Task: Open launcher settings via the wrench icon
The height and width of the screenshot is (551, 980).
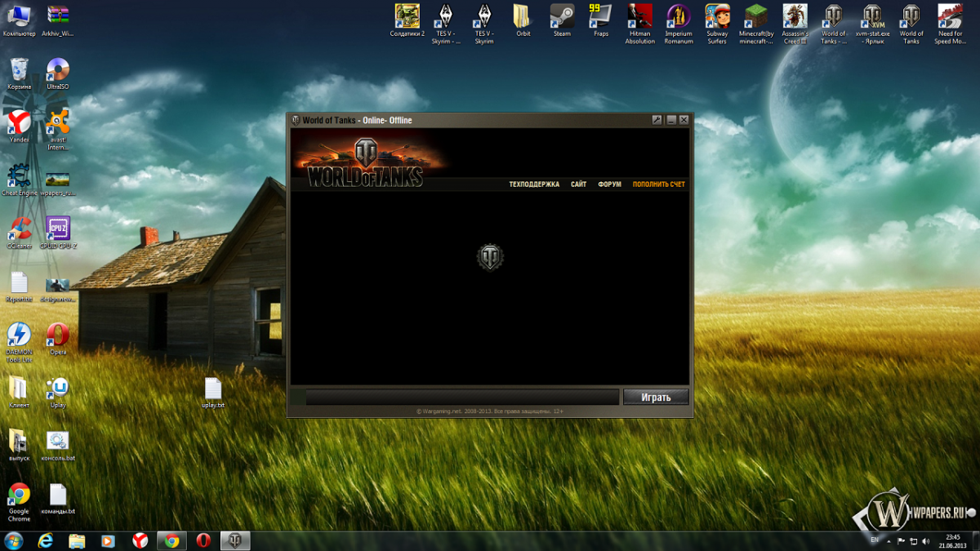Action: [657, 120]
